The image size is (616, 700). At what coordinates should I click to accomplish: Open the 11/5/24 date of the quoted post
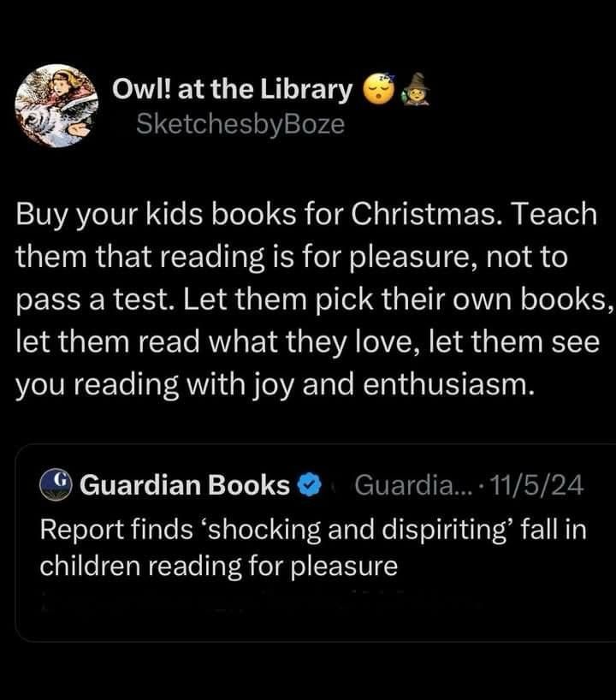[x=536, y=485]
